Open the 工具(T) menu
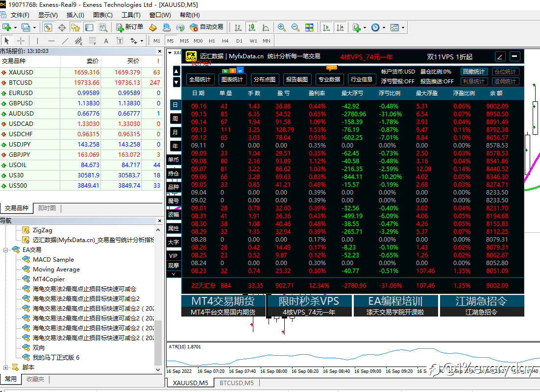Viewport: 540px width, 392px height. click(x=131, y=15)
